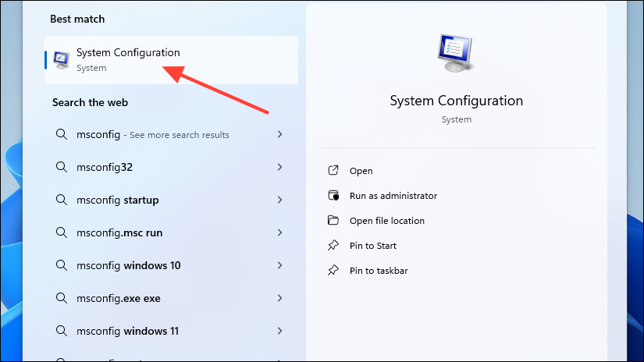The width and height of the screenshot is (644, 362).
Task: Click the System Configuration icon in best match
Action: 61,60
